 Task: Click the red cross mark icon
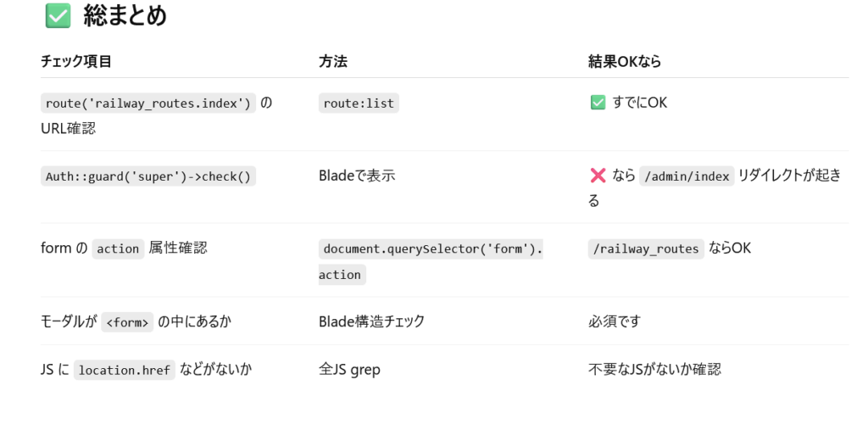[598, 176]
